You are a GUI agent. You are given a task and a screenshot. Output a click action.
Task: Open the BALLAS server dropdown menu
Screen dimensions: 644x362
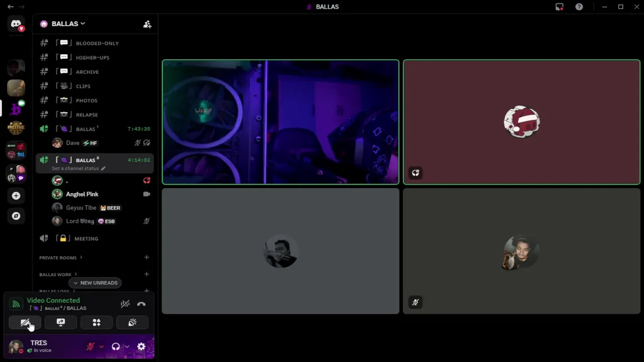(x=68, y=24)
